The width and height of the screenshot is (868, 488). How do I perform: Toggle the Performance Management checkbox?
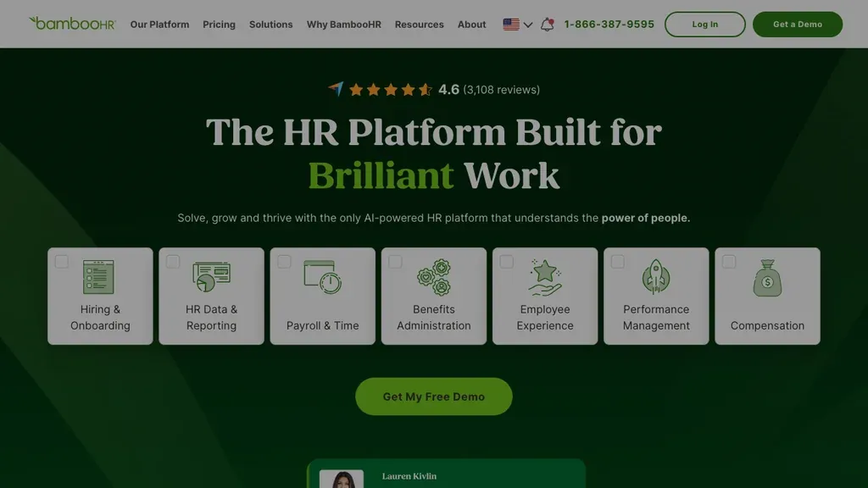point(618,262)
